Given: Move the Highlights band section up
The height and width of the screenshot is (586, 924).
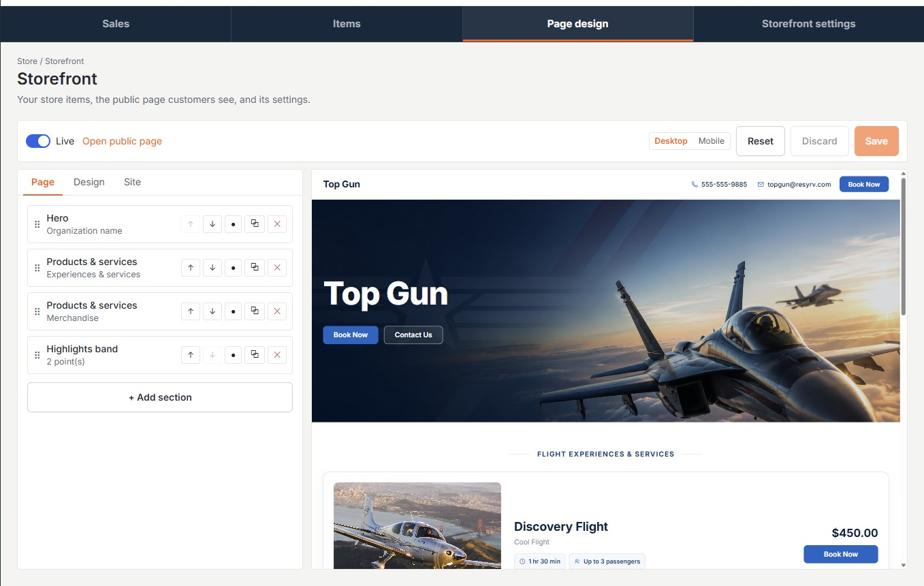Looking at the screenshot, I should click(x=191, y=355).
